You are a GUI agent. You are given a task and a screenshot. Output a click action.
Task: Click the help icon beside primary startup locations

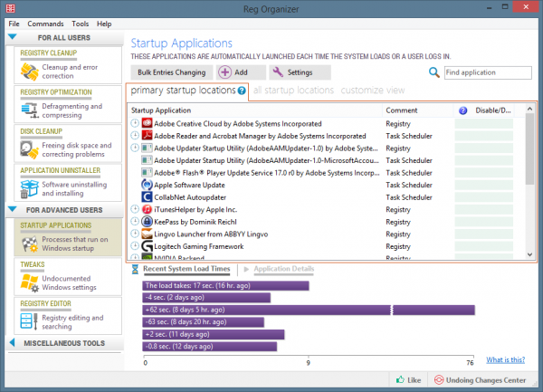(242, 91)
